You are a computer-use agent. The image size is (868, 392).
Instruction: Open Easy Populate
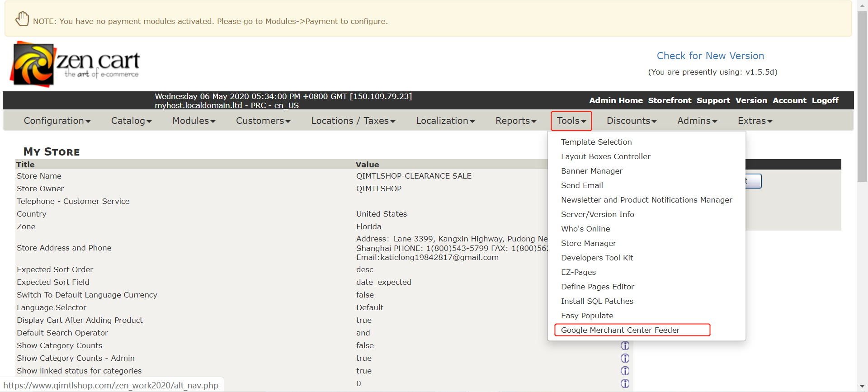tap(587, 316)
